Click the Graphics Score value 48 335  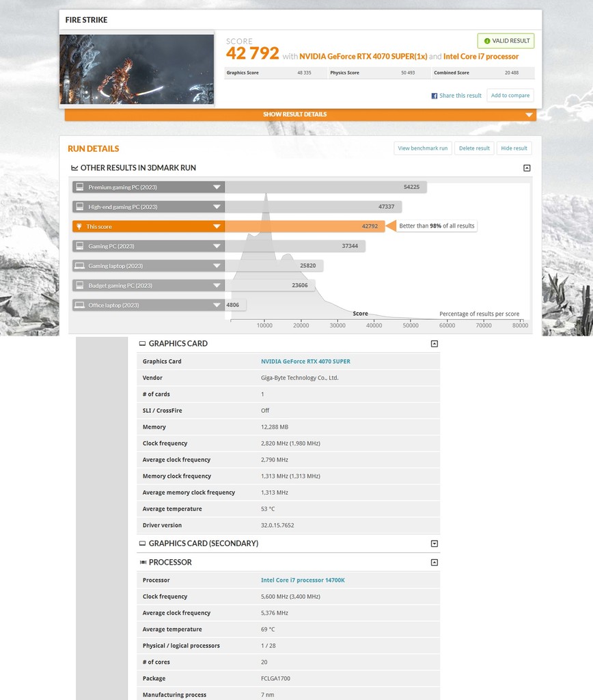pyautogui.click(x=304, y=72)
